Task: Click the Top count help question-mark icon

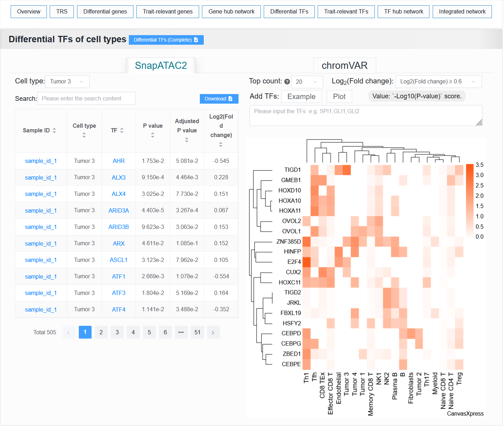Action: click(x=287, y=82)
